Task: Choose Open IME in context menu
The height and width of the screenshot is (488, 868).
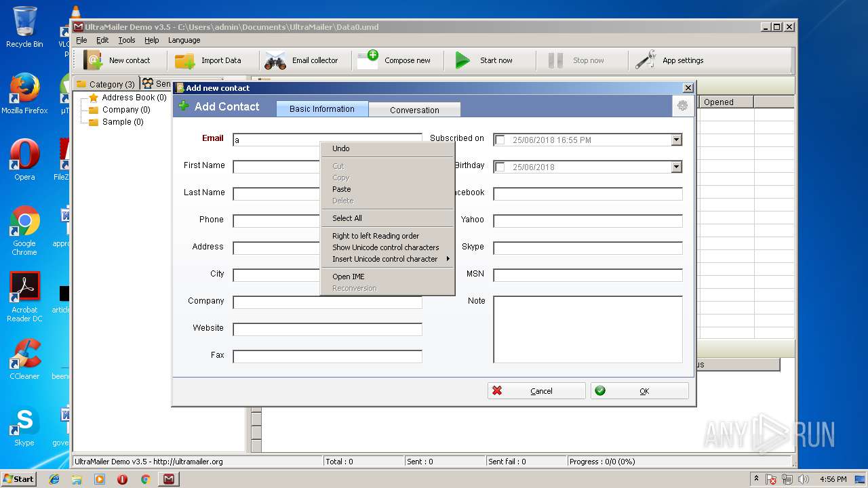Action: (x=387, y=277)
